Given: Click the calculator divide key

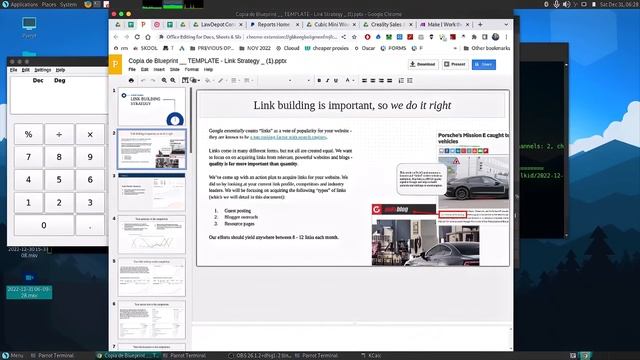Looking at the screenshot, I should 59,134.
